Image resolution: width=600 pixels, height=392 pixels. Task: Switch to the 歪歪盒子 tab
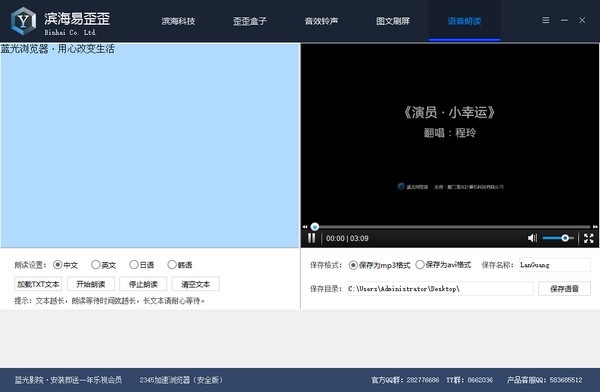(x=249, y=21)
